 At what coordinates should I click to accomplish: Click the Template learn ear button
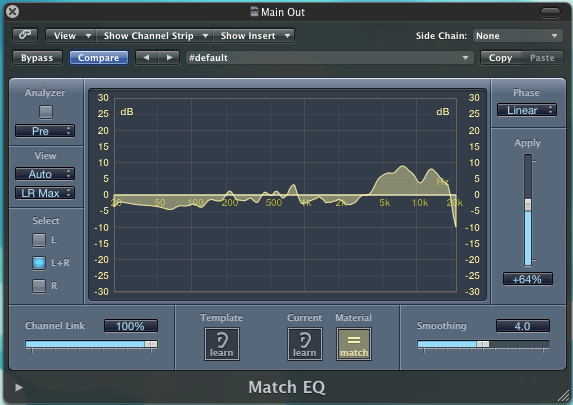tap(222, 344)
